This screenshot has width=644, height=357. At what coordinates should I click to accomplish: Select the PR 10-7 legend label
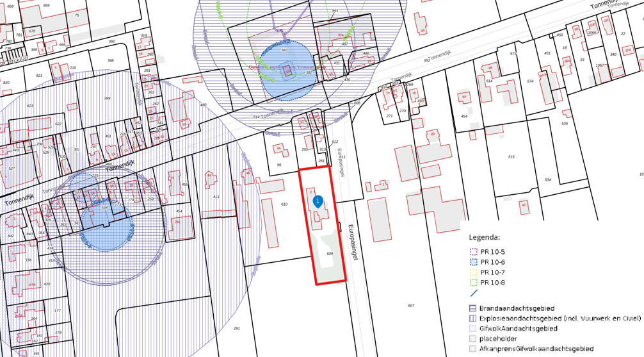pyautogui.click(x=492, y=272)
